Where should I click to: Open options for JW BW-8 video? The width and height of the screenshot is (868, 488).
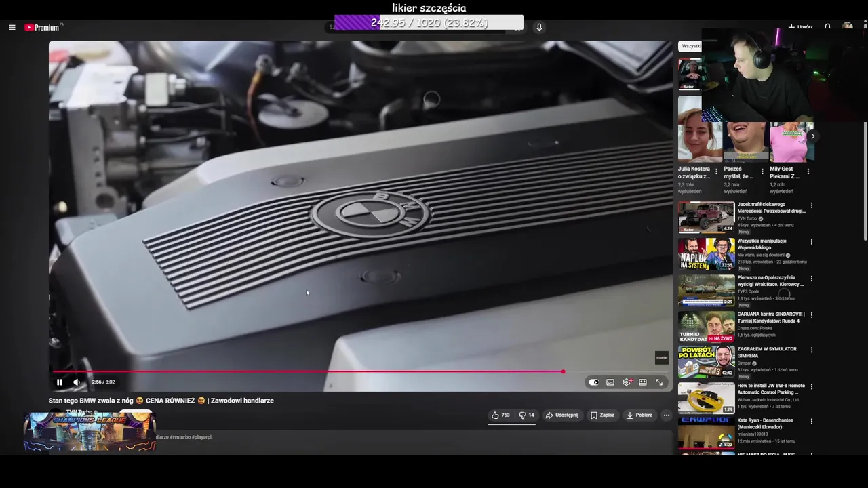811,387
